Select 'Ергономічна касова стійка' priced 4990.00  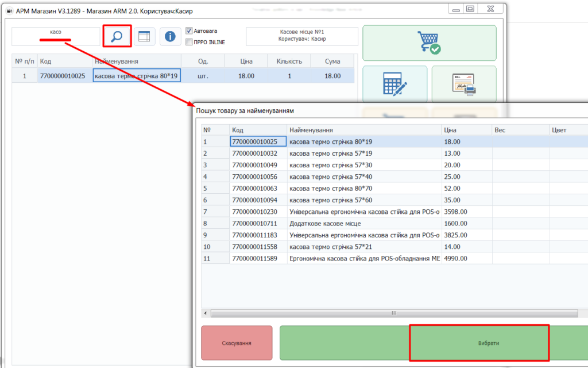click(394, 258)
